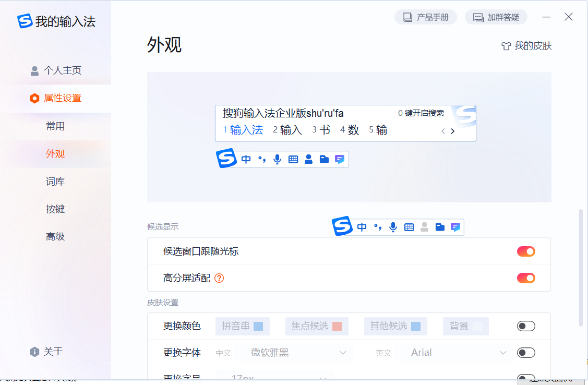Minimize the settings window
Image resolution: width=588 pixels, height=385 pixels.
[546, 17]
